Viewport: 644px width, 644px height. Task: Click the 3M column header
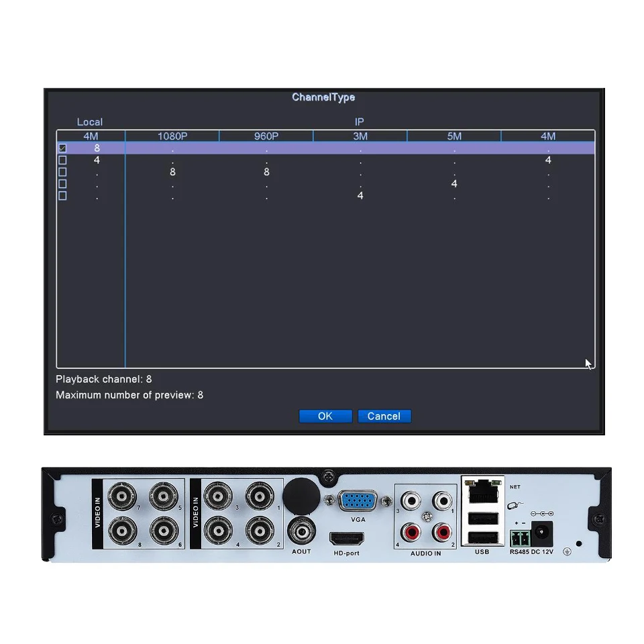(360, 136)
